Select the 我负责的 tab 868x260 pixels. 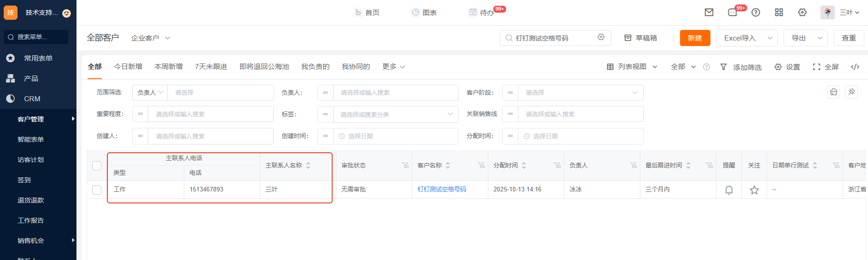coord(315,67)
